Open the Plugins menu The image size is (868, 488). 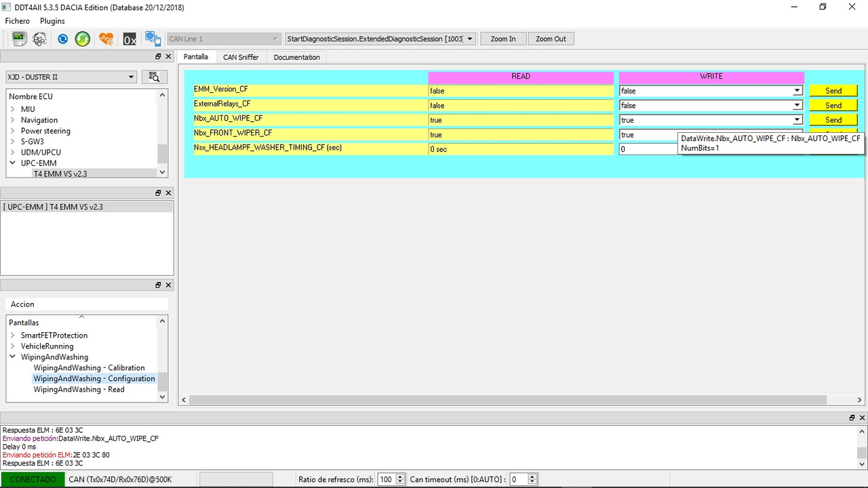click(52, 21)
